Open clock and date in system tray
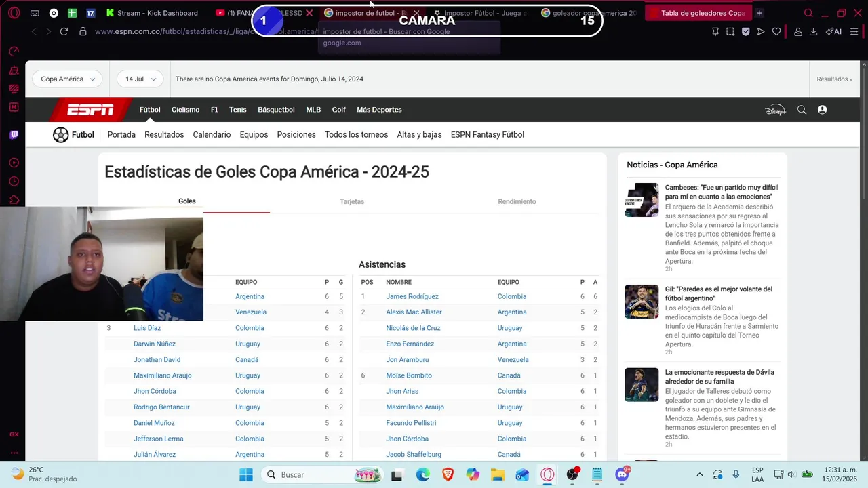868x488 pixels. point(840,474)
